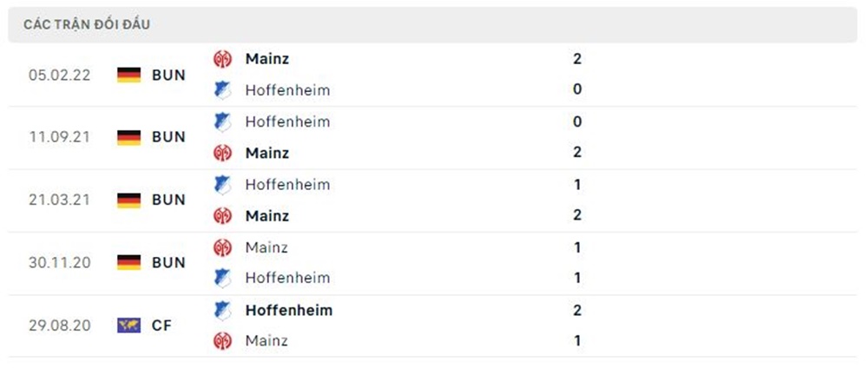Click the Hoffenheim name in the 21.03.21 match
868x368 pixels.
point(287,184)
